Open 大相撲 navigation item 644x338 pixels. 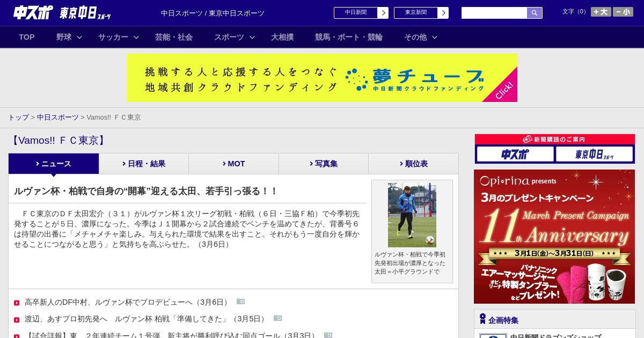point(282,37)
